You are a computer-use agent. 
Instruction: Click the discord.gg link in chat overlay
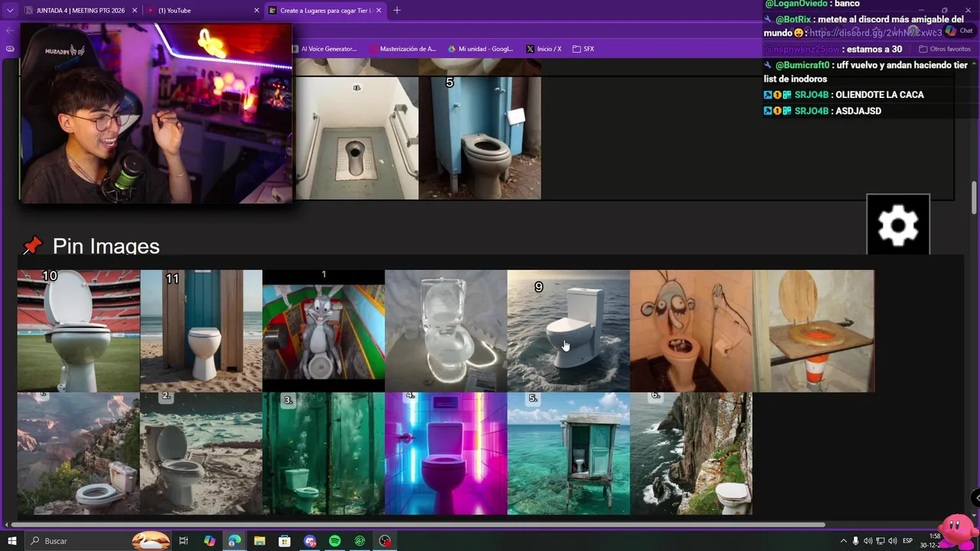click(876, 33)
